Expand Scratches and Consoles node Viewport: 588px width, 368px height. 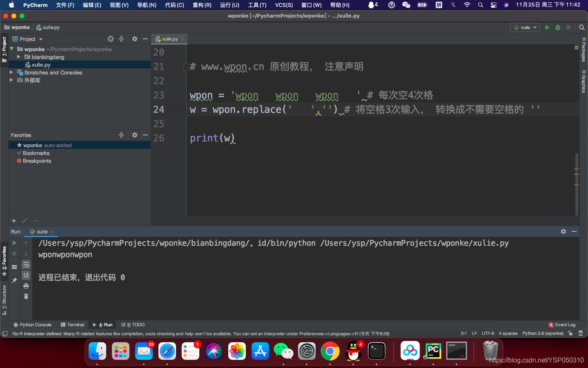coord(11,72)
